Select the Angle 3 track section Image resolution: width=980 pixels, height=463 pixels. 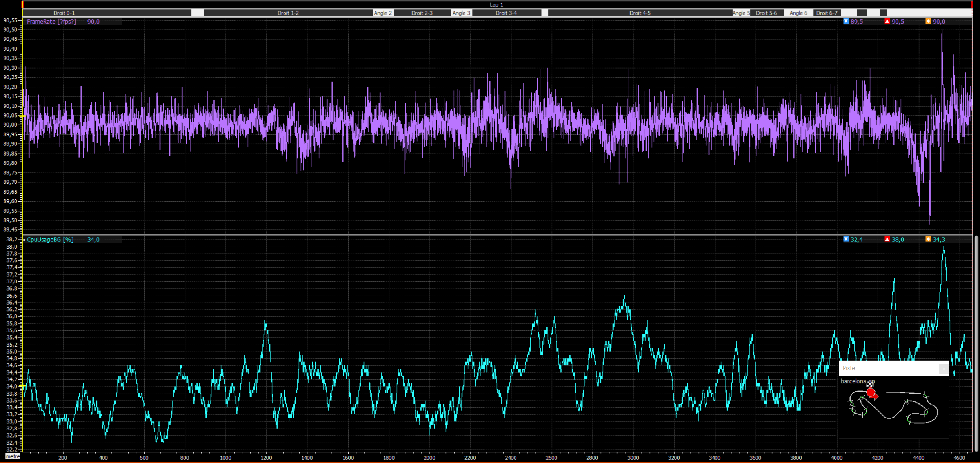point(461,13)
